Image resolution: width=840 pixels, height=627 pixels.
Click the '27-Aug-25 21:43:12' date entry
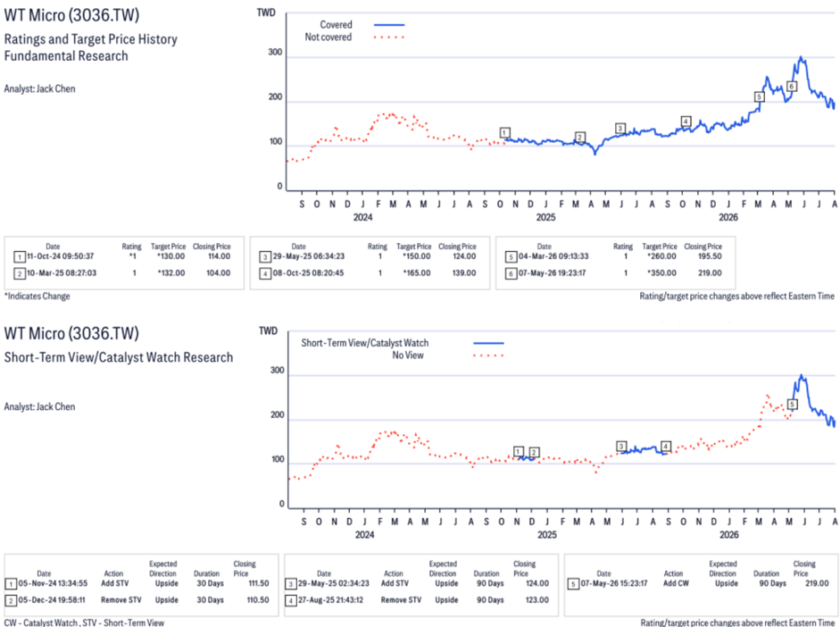(x=330, y=599)
